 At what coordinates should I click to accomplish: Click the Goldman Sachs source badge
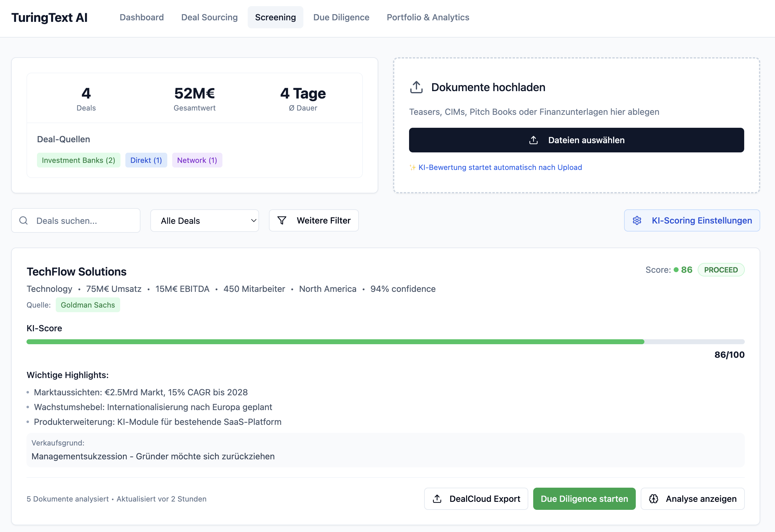click(88, 305)
